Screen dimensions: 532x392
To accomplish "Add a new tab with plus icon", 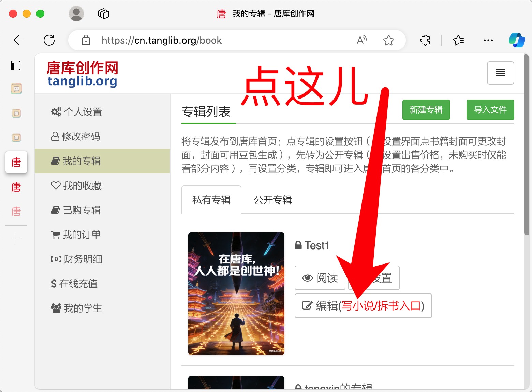I will tap(16, 239).
